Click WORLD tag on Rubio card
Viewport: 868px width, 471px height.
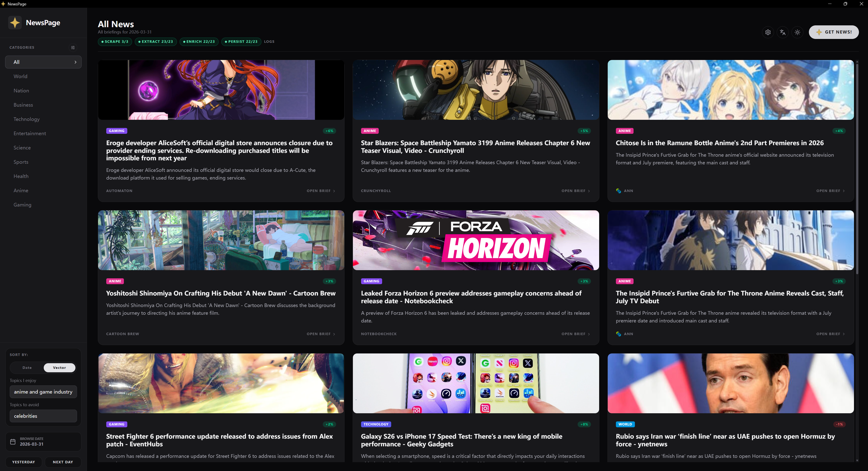(625, 424)
